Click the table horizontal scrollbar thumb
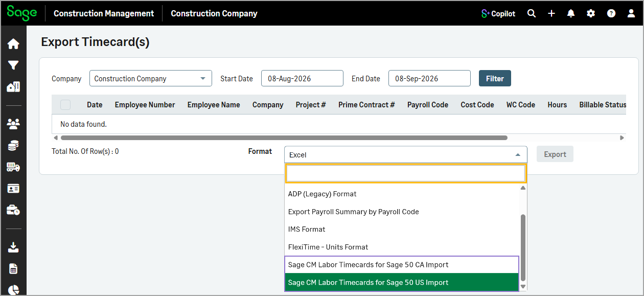The image size is (644, 296). (x=284, y=138)
